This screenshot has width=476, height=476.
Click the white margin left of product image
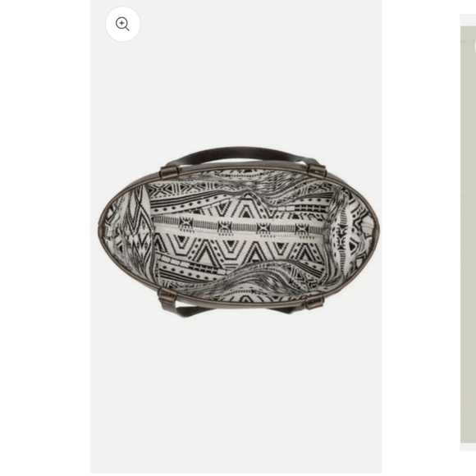point(45,238)
